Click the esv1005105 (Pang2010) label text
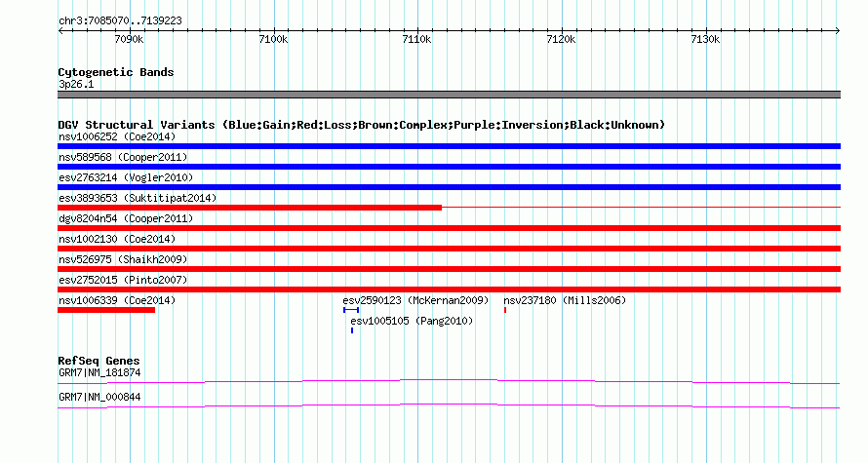Image resolution: width=868 pixels, height=463 pixels. 412,321
